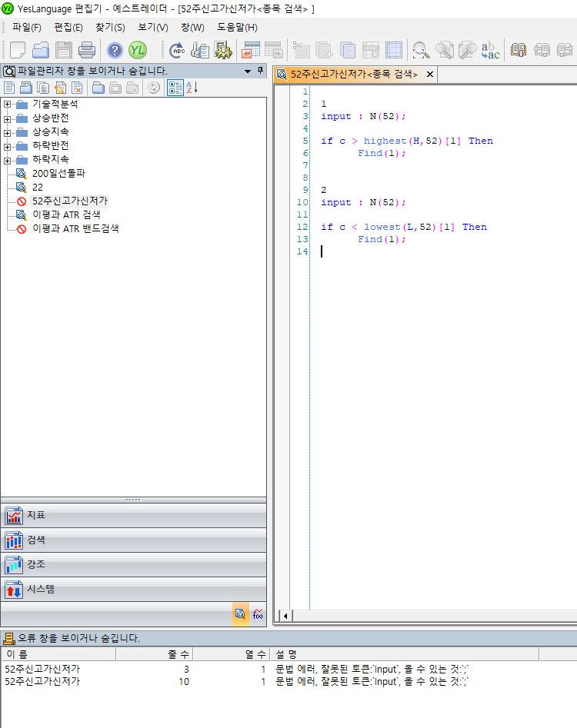Click the horizontal scrollbar left arrow in the editor

click(285, 616)
